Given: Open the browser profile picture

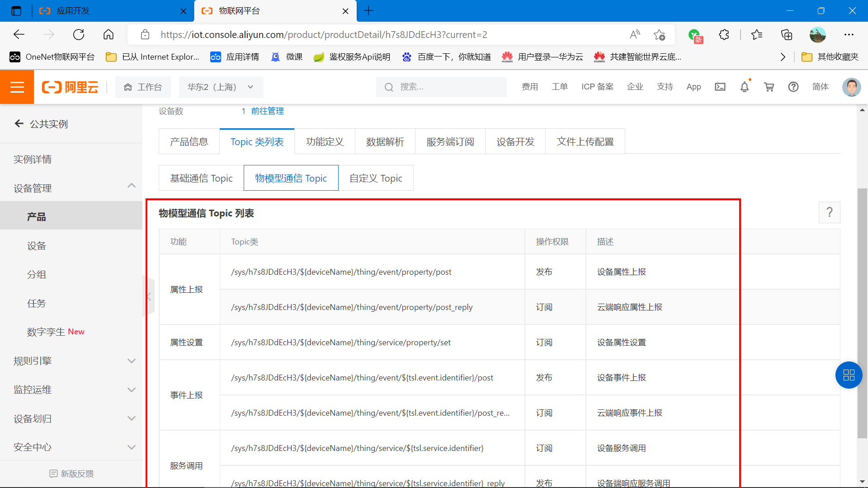Looking at the screenshot, I should point(817,35).
